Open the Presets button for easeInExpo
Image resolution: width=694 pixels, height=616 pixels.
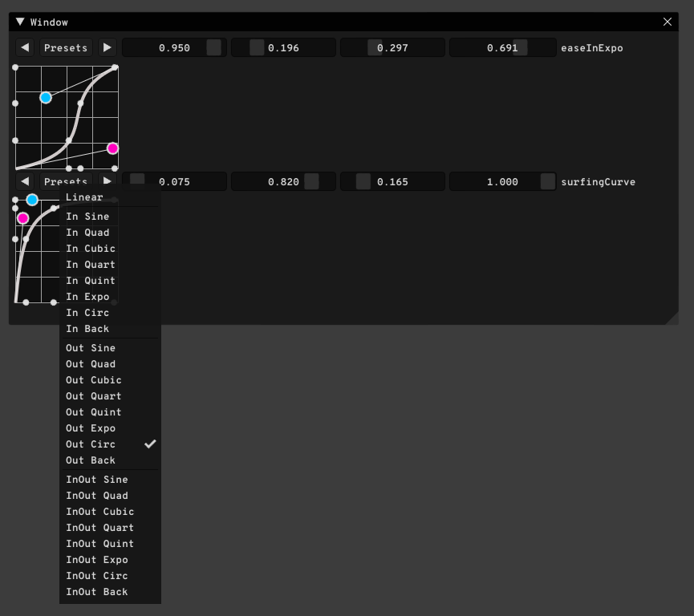coord(66,48)
